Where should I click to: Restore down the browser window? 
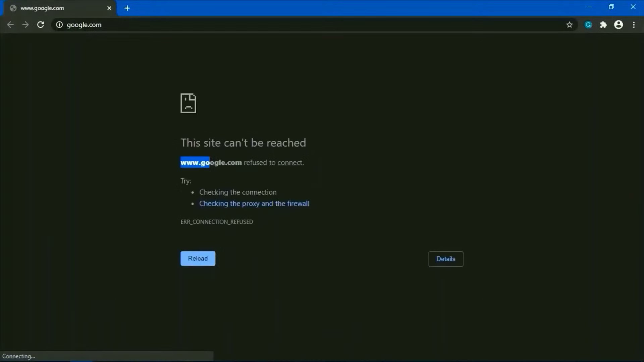click(x=611, y=7)
